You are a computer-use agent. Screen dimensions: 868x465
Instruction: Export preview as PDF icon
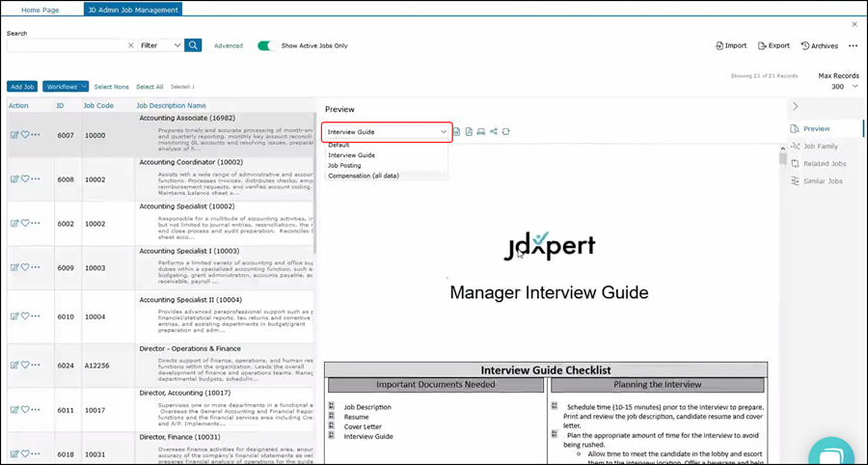[469, 131]
